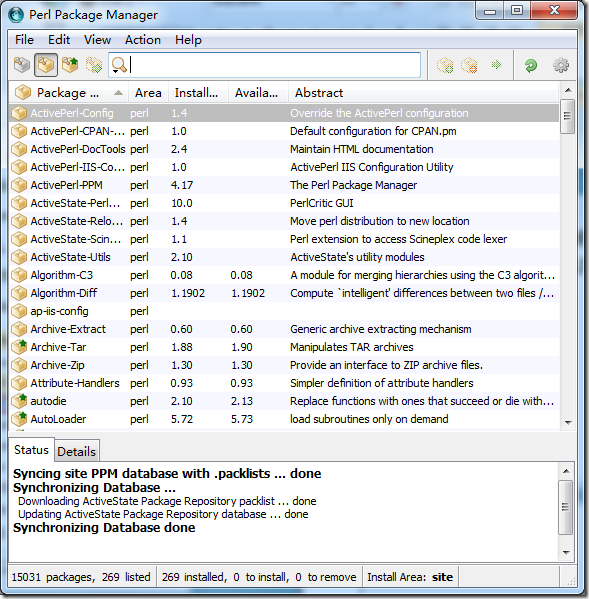Select the Archive-Tar package row
Screen dimensions: 589x599
(x=284, y=347)
